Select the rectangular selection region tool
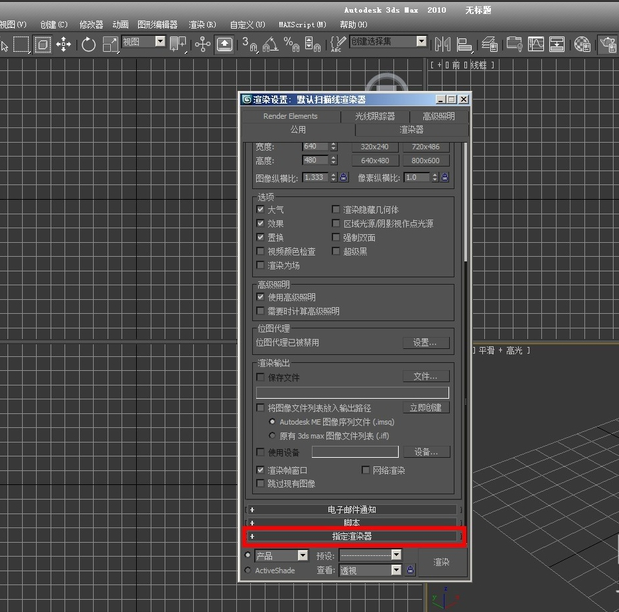Image resolution: width=619 pixels, height=612 pixels. (21, 44)
